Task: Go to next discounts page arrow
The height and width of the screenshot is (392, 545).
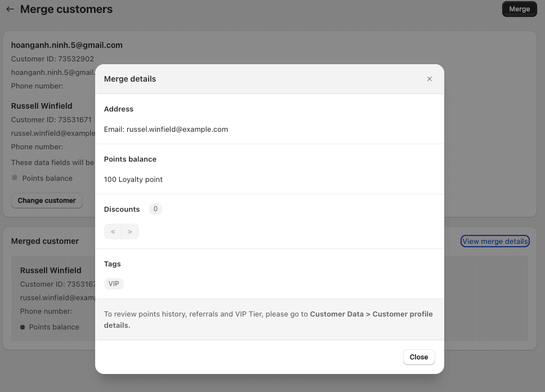Action: click(130, 231)
